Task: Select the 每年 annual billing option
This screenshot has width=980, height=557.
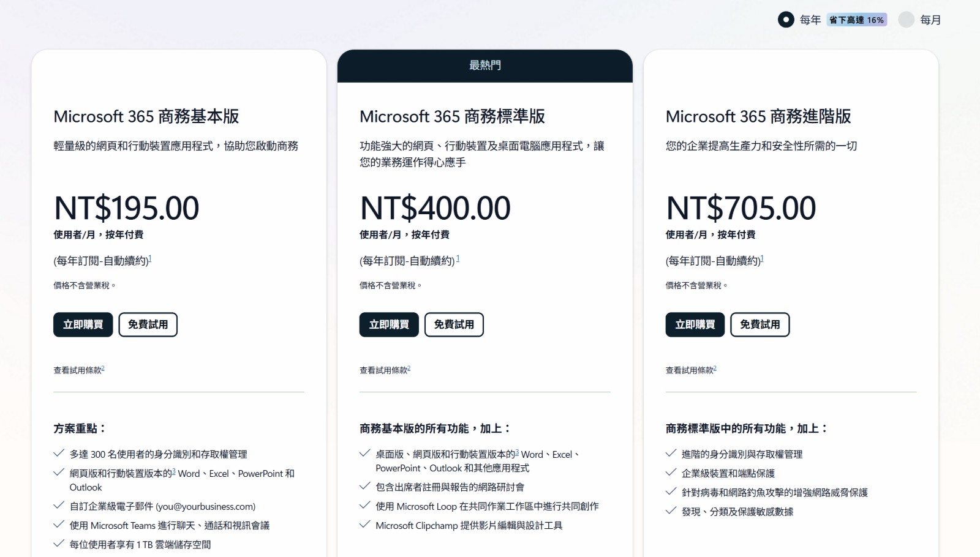Action: point(785,20)
